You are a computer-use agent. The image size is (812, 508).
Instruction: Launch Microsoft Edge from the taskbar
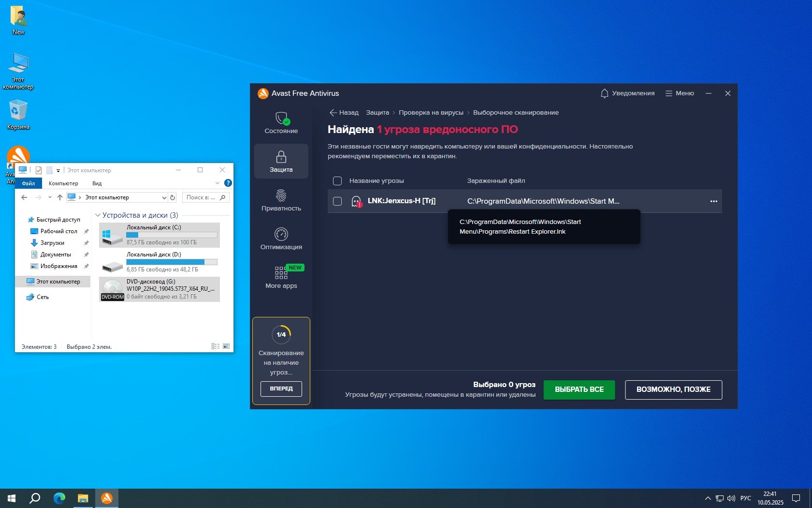click(59, 498)
